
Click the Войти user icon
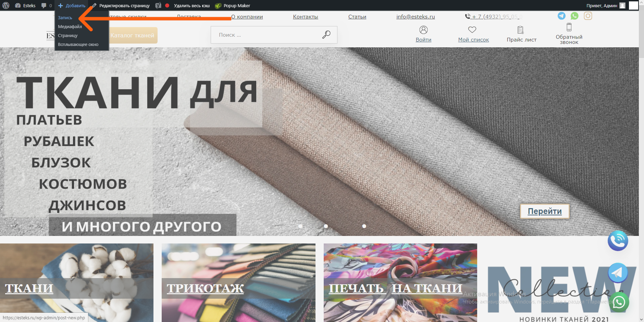(423, 30)
